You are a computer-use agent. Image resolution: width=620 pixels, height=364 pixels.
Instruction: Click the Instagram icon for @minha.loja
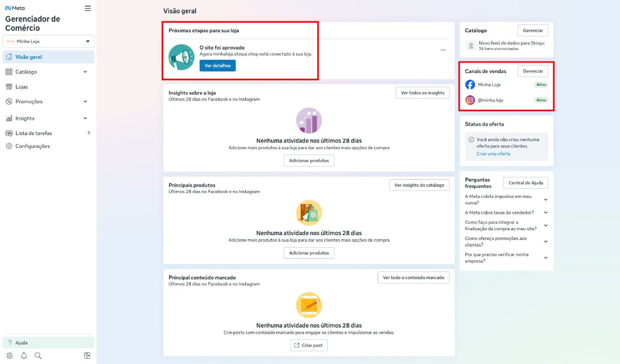click(470, 100)
